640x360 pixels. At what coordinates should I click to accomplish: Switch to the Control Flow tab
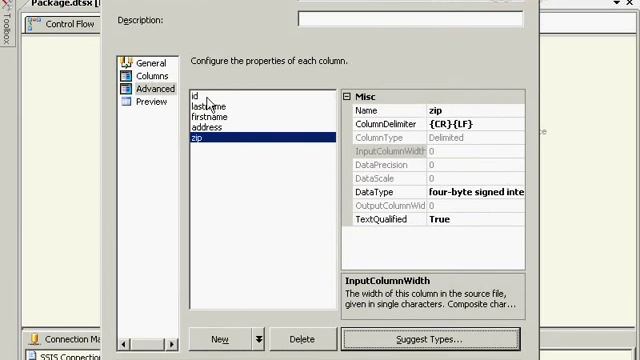63,24
